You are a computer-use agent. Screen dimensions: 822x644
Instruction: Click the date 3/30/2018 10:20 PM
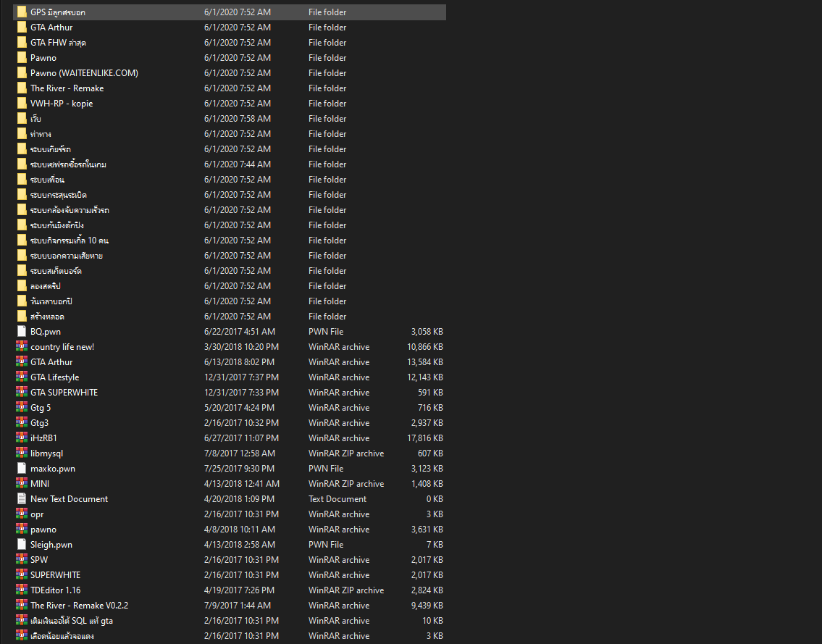tap(242, 347)
